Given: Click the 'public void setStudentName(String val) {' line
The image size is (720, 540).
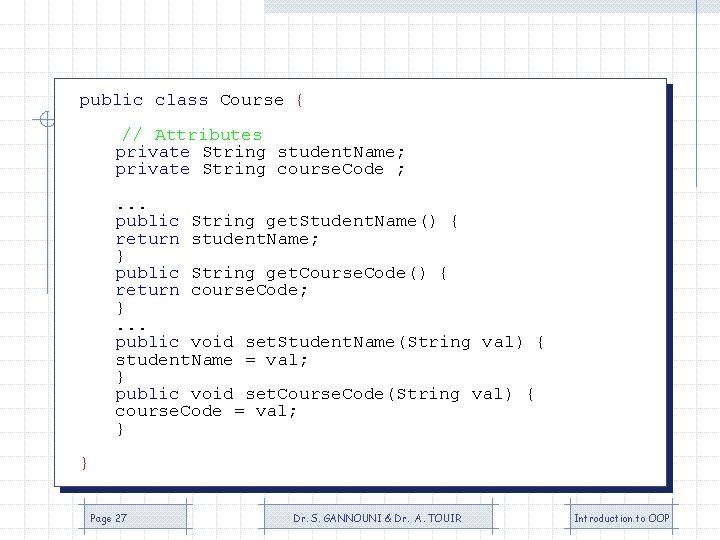Looking at the screenshot, I should tap(329, 342).
